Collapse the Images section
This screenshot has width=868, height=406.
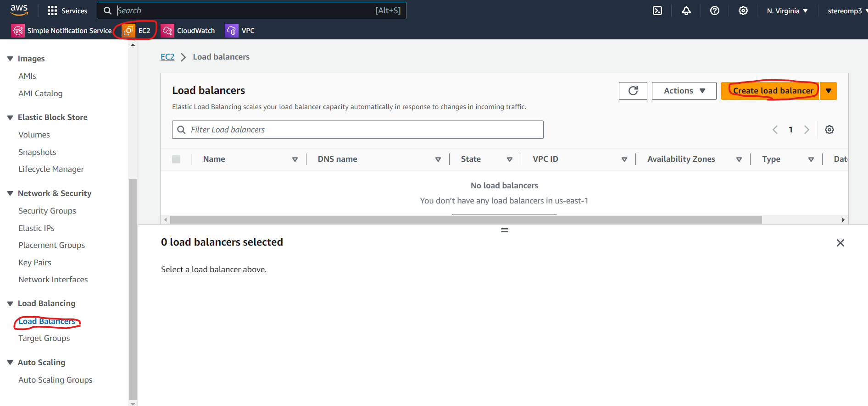(10, 59)
